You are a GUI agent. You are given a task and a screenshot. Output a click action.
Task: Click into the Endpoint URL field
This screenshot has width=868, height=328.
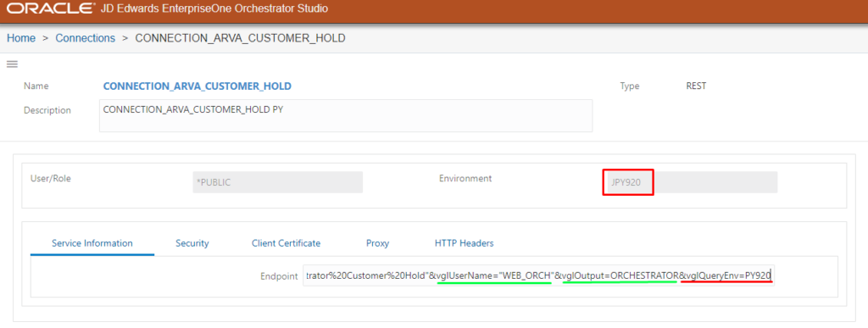click(538, 275)
